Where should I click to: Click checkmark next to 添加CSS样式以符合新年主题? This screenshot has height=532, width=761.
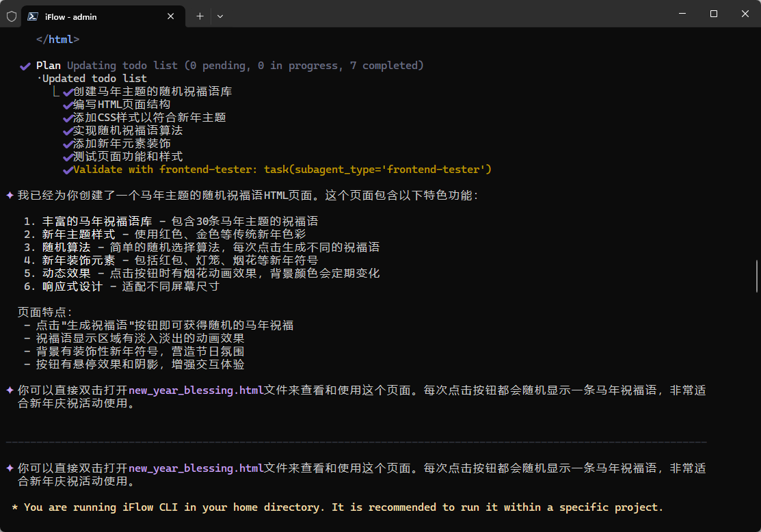tap(68, 118)
